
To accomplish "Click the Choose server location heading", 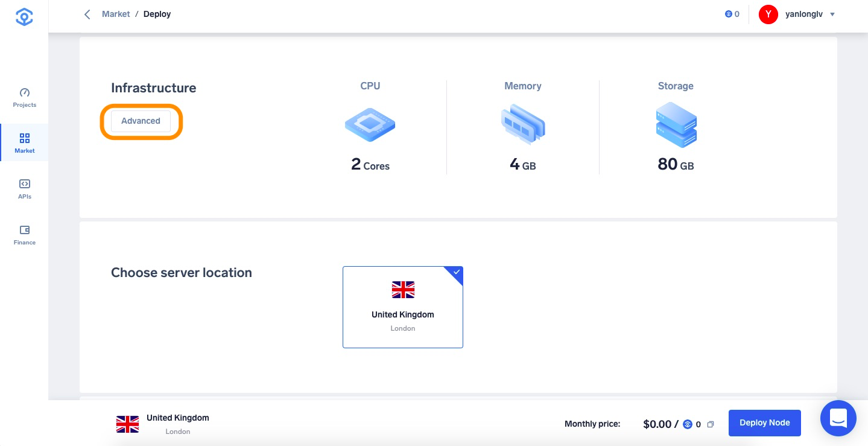I will (x=182, y=273).
